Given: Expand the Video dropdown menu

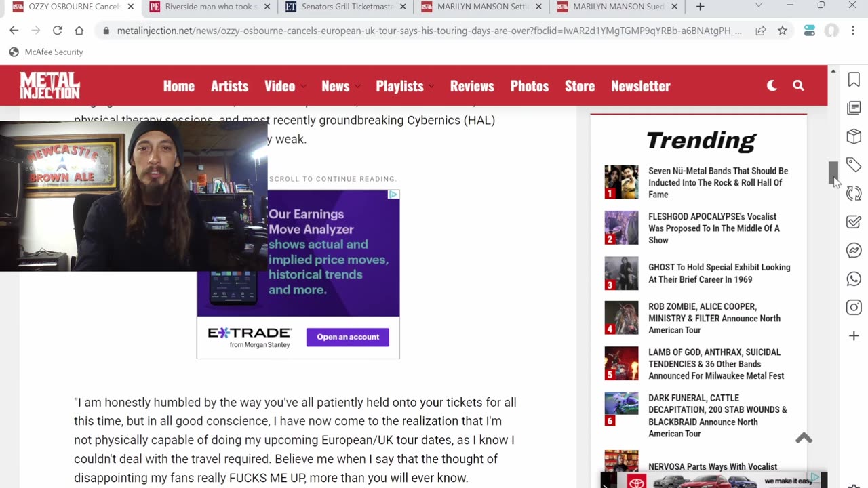Looking at the screenshot, I should (x=285, y=86).
